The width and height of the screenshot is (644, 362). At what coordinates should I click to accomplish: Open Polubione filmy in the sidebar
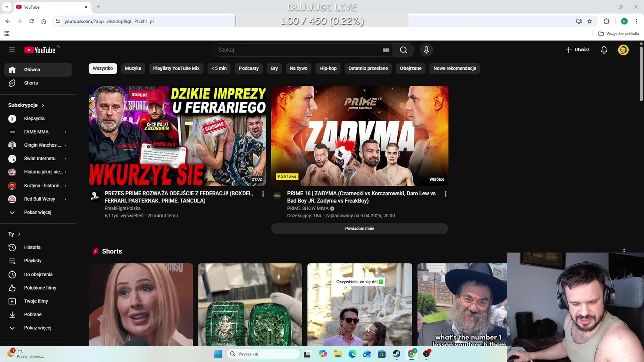click(x=38, y=288)
